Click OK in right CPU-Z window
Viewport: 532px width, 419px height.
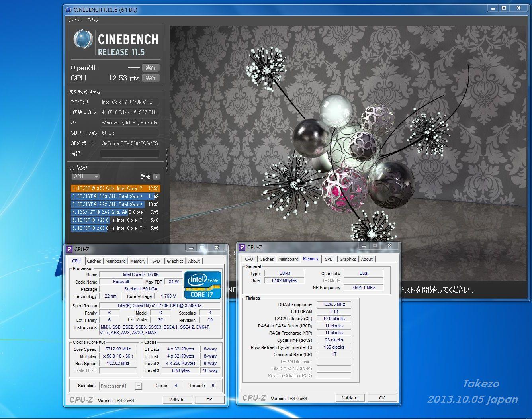pos(382,398)
